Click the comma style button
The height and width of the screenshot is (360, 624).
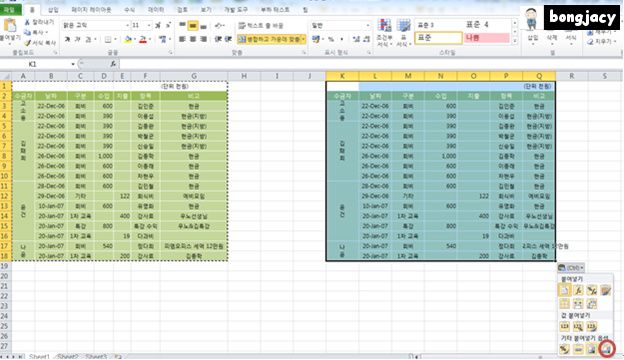(x=341, y=39)
